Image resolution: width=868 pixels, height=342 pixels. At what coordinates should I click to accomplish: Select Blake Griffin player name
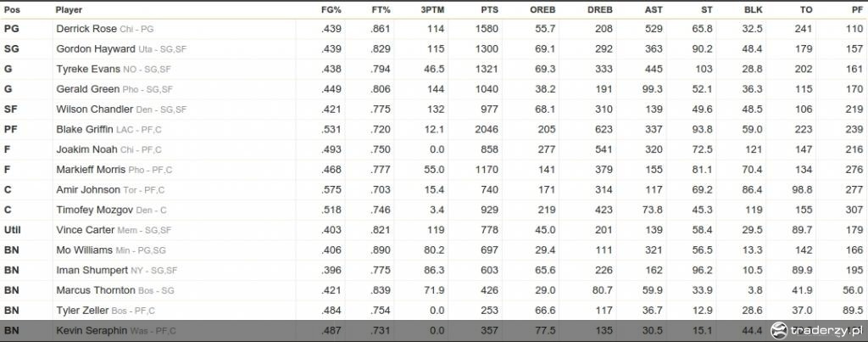pyautogui.click(x=85, y=129)
